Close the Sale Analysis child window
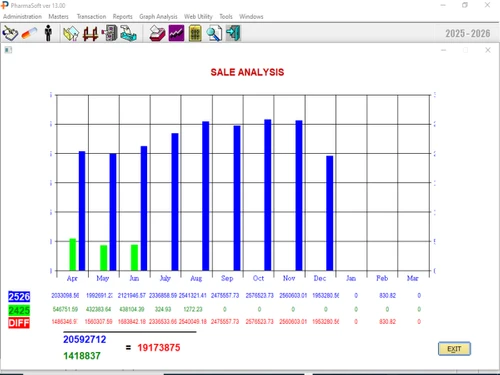The image size is (500, 375). pos(488,50)
